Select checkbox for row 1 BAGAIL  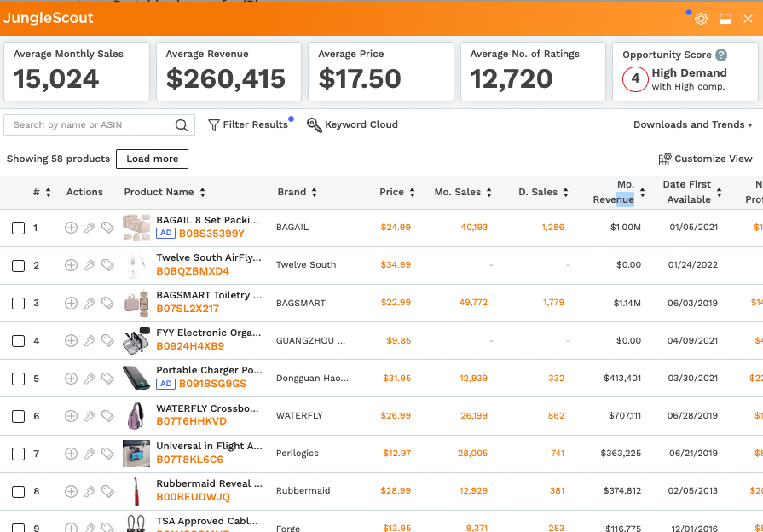[x=18, y=228]
